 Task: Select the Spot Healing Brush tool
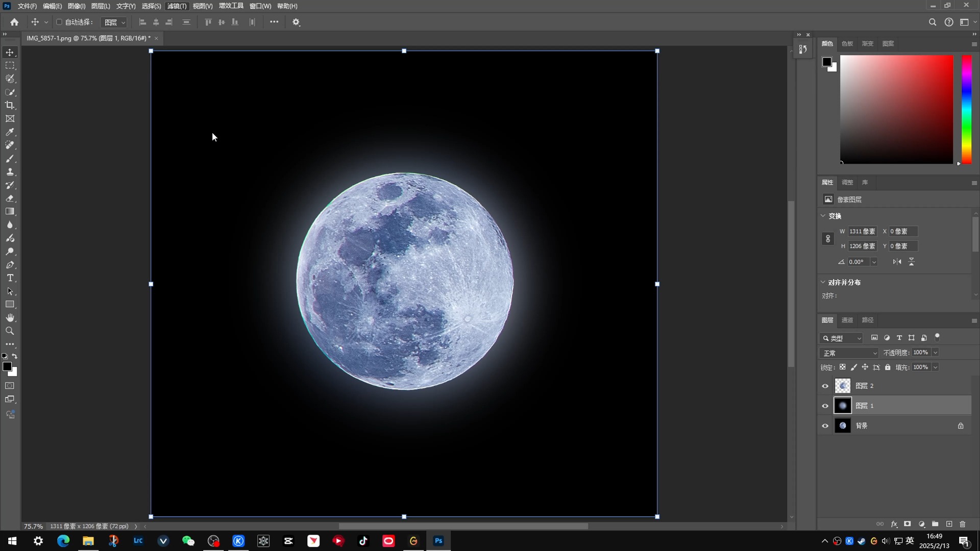(10, 145)
